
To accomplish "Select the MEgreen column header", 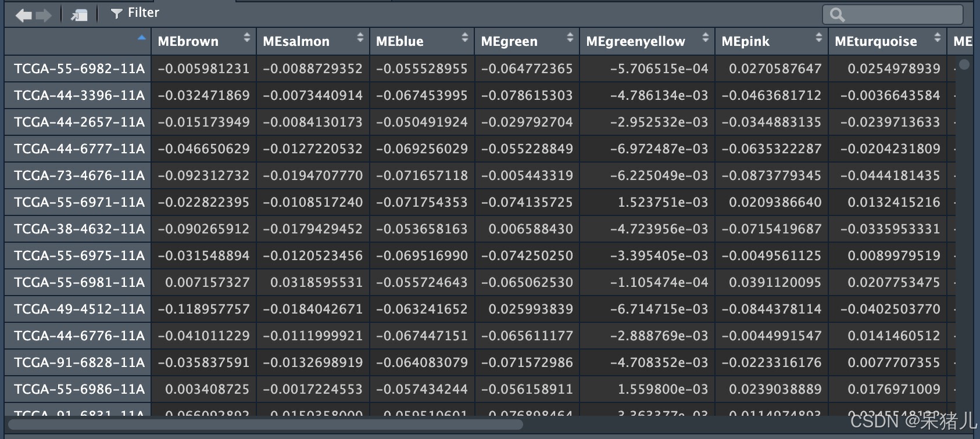I will point(527,41).
